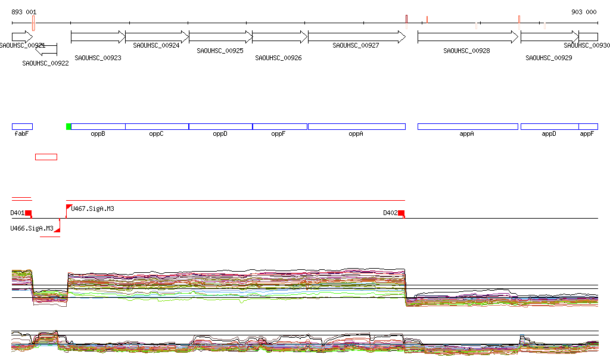Click the red outlined box below fabF
610x364 pixels.
46,157
